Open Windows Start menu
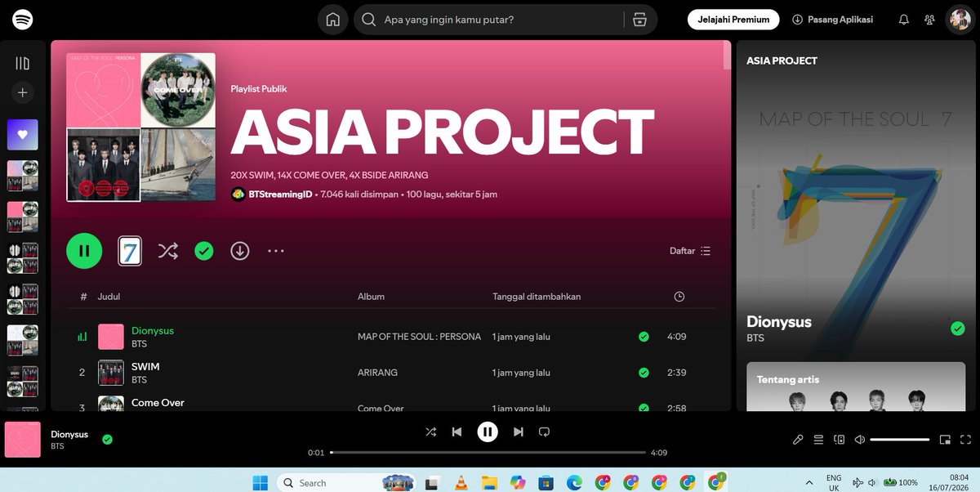The image size is (980, 492). tap(260, 482)
